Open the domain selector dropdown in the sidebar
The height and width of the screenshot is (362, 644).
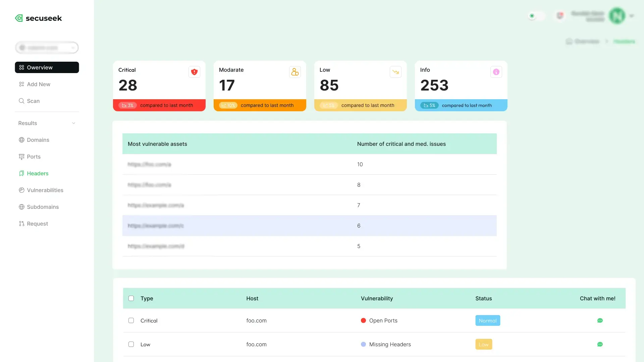click(47, 48)
